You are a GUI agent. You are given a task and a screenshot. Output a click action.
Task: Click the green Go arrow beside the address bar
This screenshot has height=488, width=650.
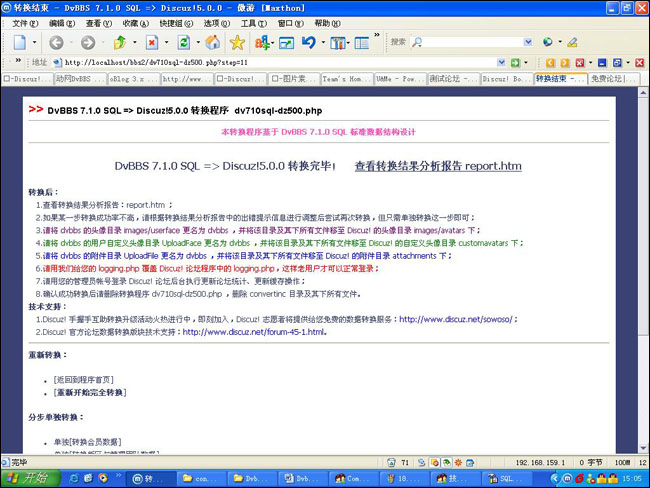515,63
